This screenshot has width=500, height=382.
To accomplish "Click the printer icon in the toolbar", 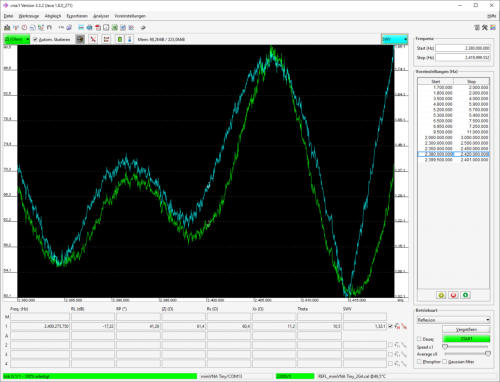I will pyautogui.click(x=89, y=28).
